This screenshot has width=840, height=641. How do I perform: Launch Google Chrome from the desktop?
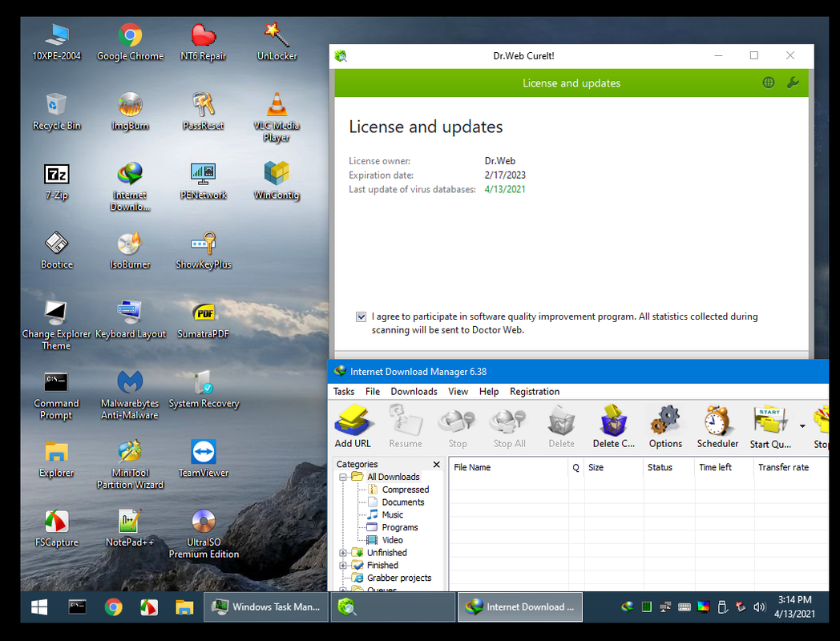point(130,42)
